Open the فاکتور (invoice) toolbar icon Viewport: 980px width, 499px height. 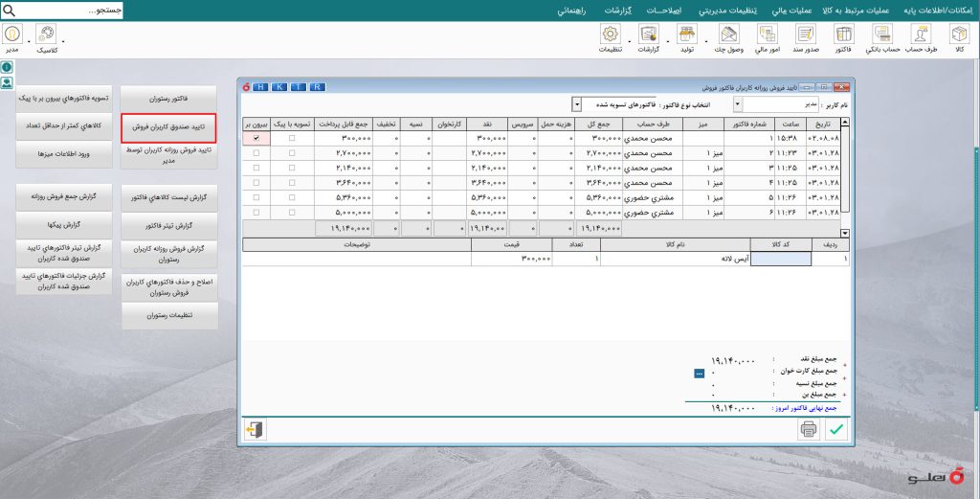click(x=844, y=34)
